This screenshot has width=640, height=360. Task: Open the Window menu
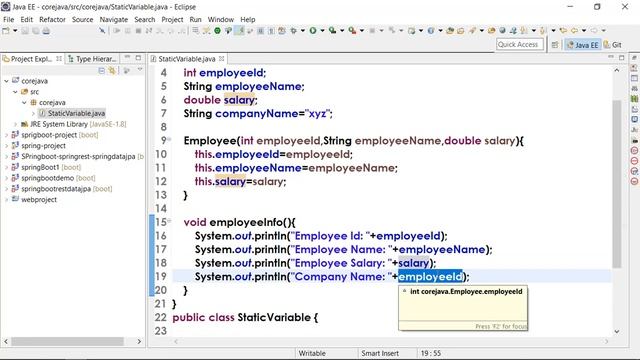(220, 19)
